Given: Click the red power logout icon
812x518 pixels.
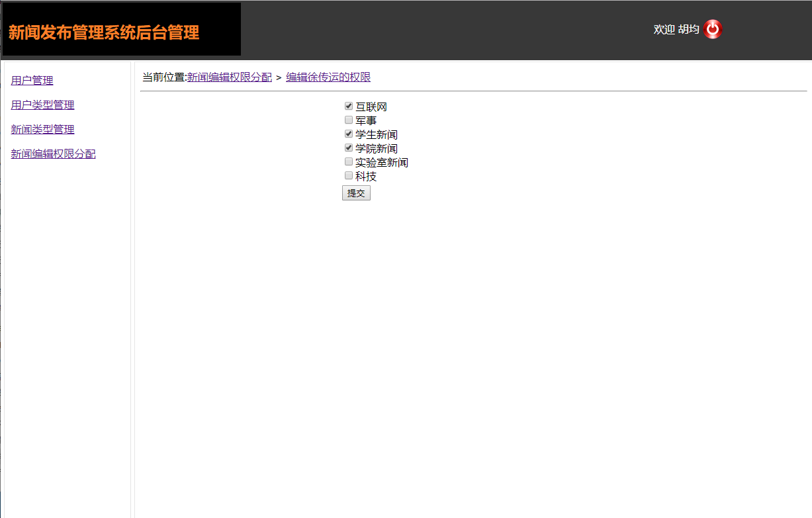Looking at the screenshot, I should click(x=713, y=28).
